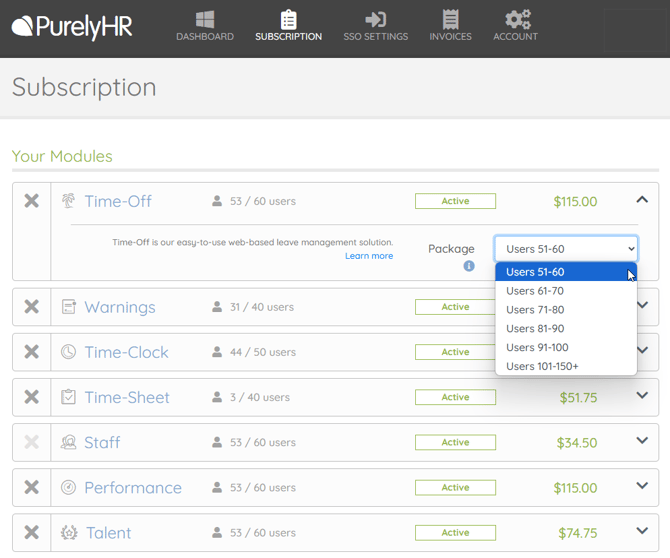Click Active status badge for Talent

455,532
